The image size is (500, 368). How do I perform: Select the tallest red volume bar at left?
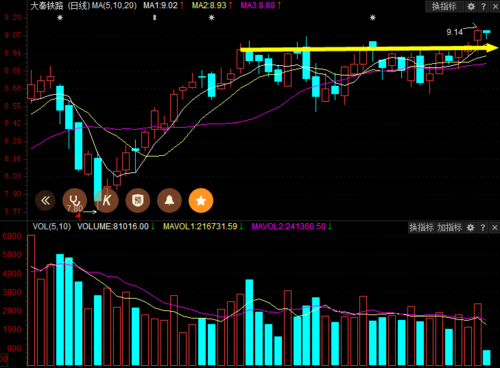point(31,300)
